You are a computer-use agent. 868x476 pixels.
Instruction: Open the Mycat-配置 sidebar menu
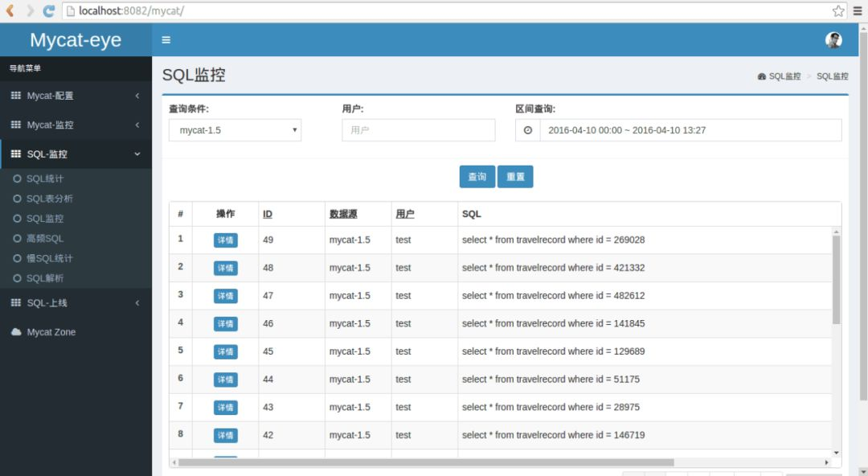click(76, 96)
